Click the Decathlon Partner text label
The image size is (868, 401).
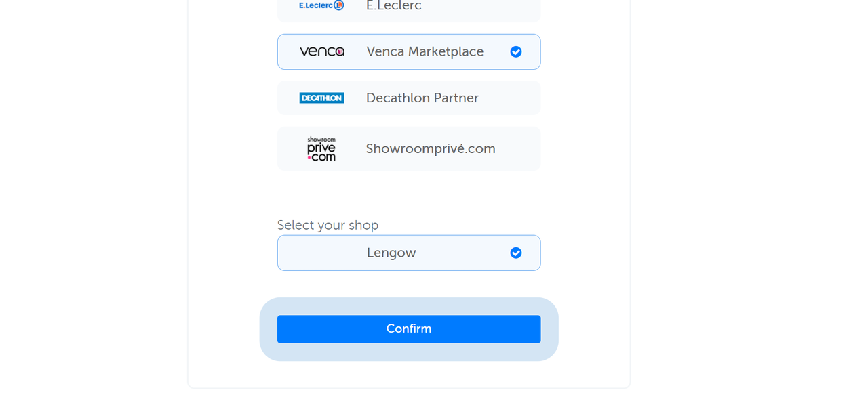click(422, 98)
